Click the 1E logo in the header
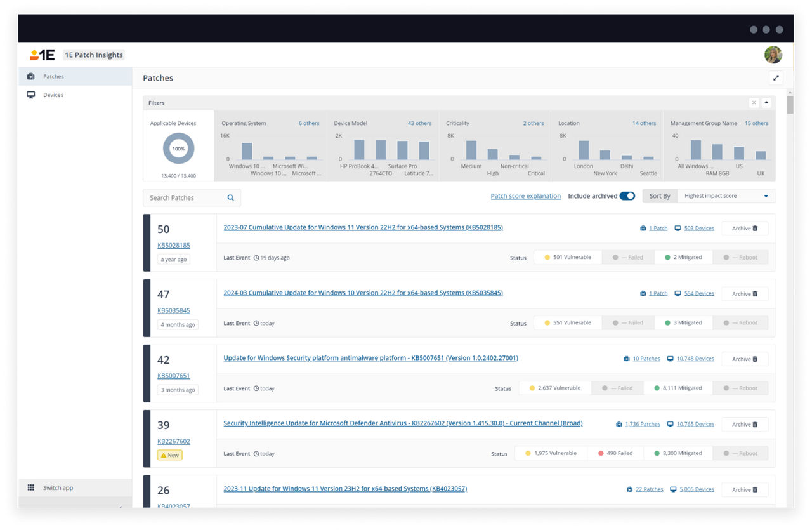 pos(43,55)
